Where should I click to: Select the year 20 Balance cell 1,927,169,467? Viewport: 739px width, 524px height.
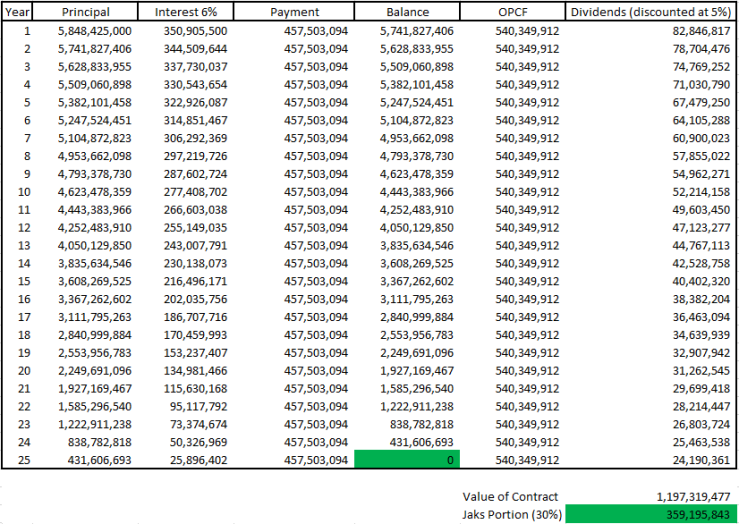[407, 370]
